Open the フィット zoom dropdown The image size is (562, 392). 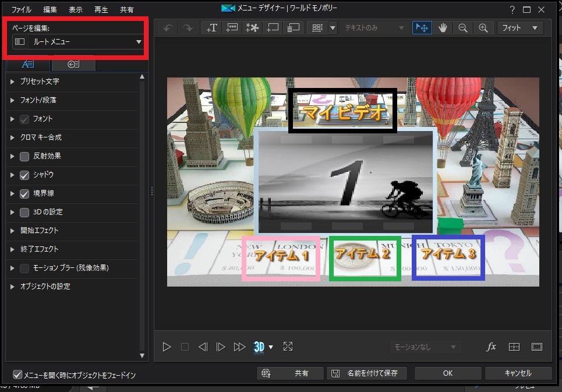tap(520, 28)
